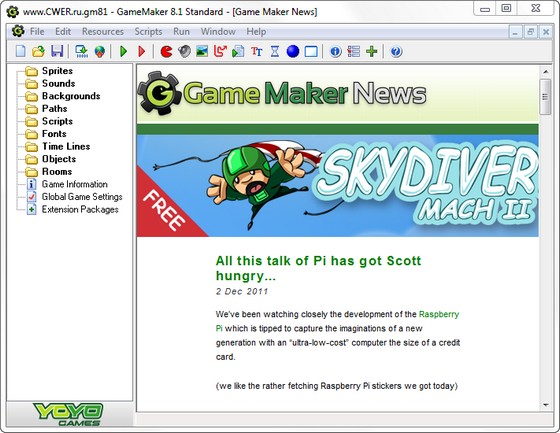The image size is (560, 433).
Task: Follow the Raspberry Pi link
Action: click(439, 314)
